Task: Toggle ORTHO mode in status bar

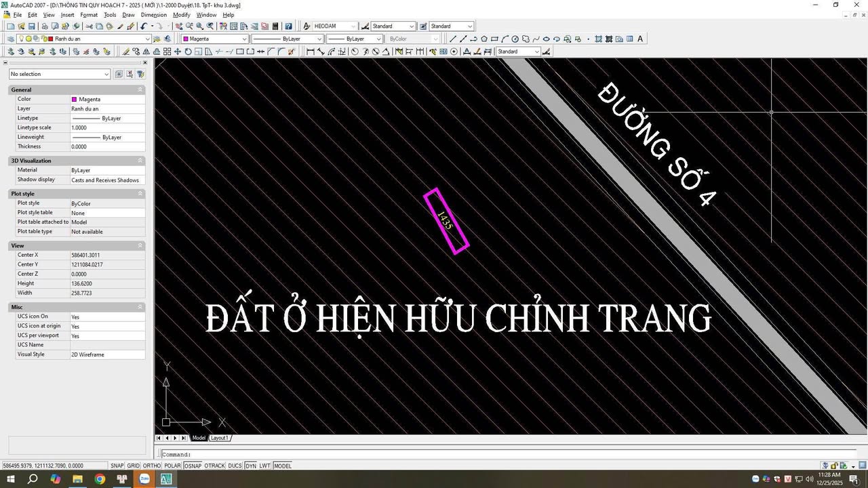Action: 151,466
